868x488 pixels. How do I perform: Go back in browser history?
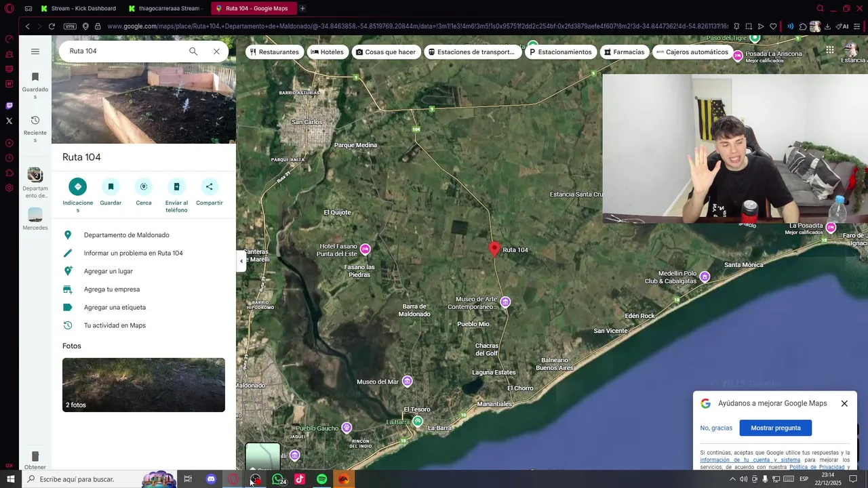[27, 26]
